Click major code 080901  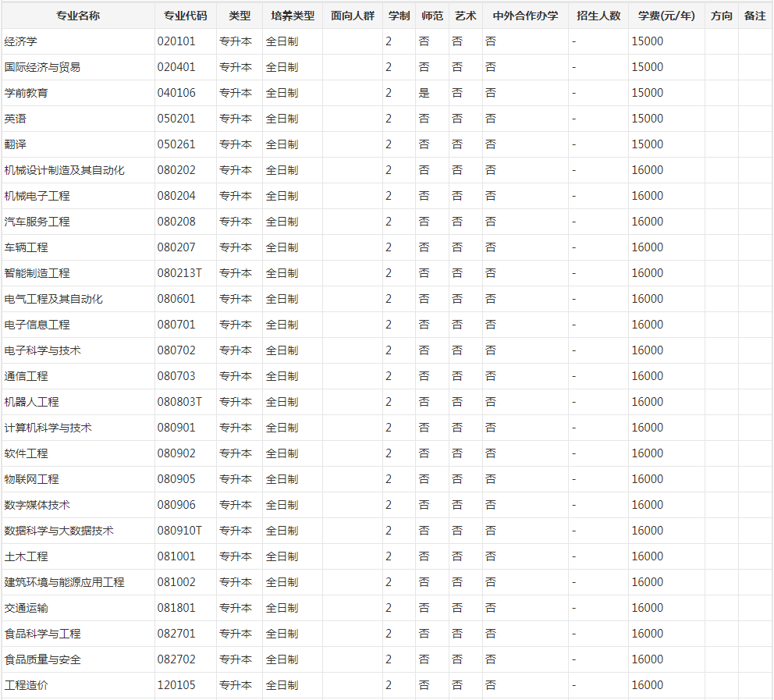click(176, 428)
